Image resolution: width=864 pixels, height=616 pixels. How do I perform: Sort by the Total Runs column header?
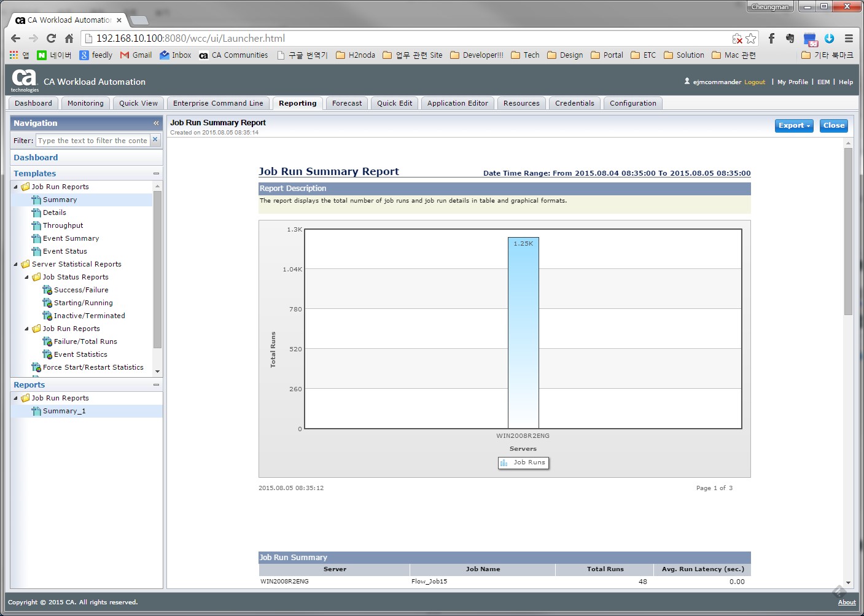pos(605,569)
